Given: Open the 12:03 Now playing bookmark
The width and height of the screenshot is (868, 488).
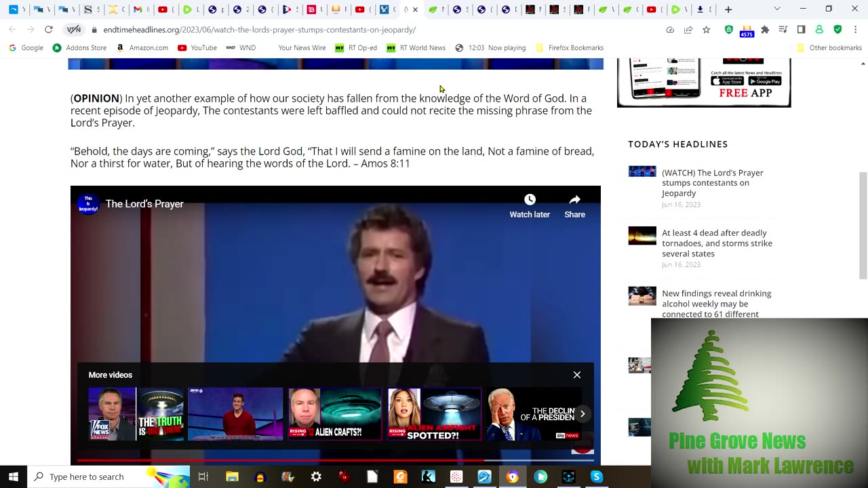Looking at the screenshot, I should pyautogui.click(x=490, y=47).
